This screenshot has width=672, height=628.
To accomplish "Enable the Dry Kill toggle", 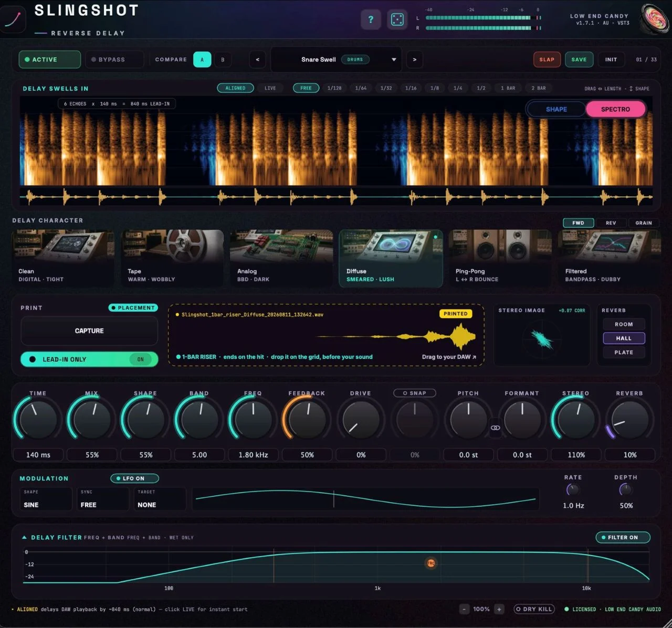I will 534,609.
